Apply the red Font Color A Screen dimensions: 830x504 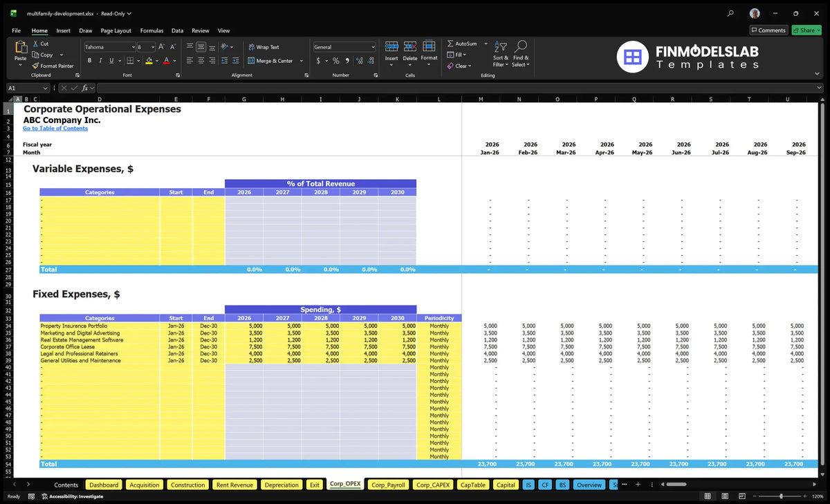pyautogui.click(x=167, y=61)
